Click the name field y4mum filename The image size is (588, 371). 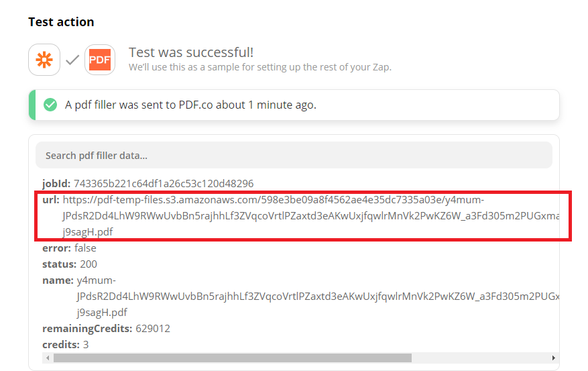[x=318, y=297]
